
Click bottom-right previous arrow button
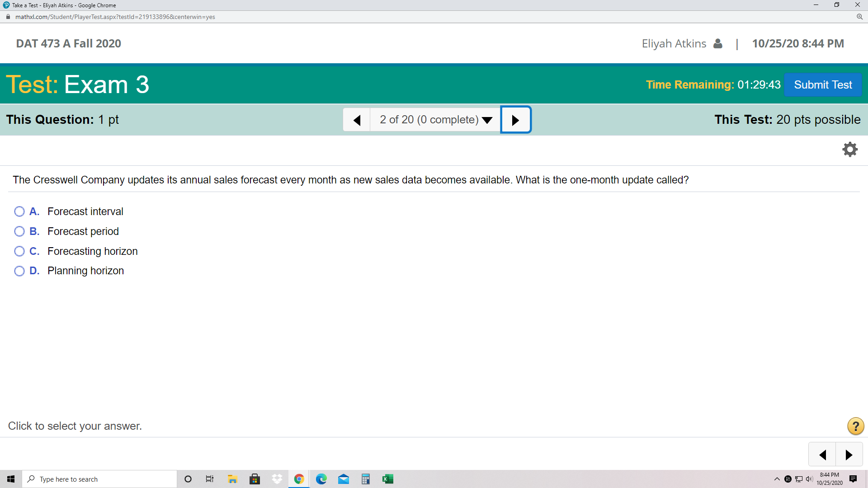pyautogui.click(x=822, y=455)
